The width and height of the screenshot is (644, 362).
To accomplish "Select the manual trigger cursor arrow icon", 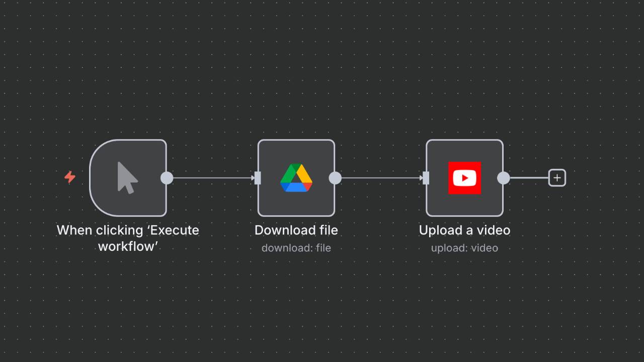I will [x=127, y=177].
